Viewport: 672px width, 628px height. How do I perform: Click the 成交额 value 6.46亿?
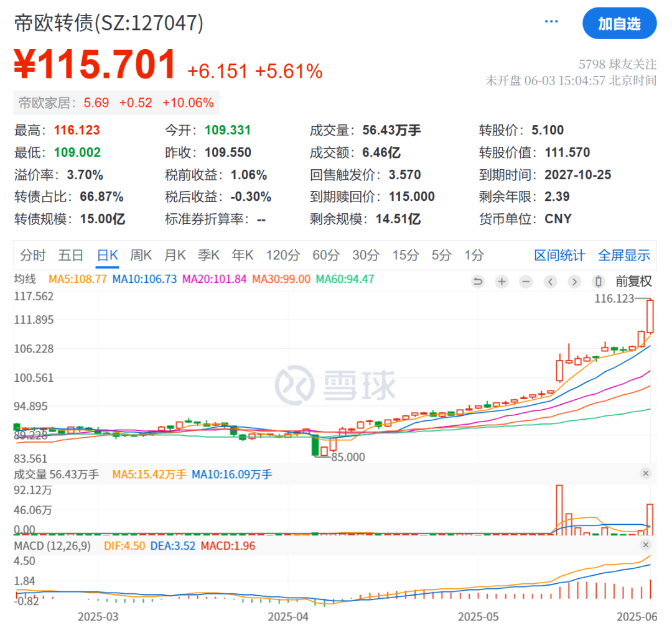click(x=381, y=152)
